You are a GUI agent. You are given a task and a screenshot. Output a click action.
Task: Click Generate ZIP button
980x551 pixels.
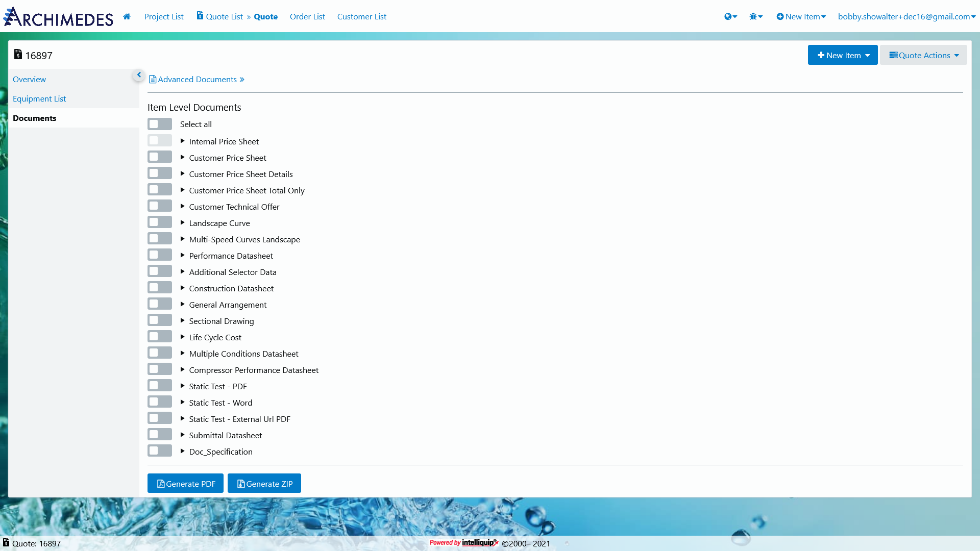[x=264, y=483]
